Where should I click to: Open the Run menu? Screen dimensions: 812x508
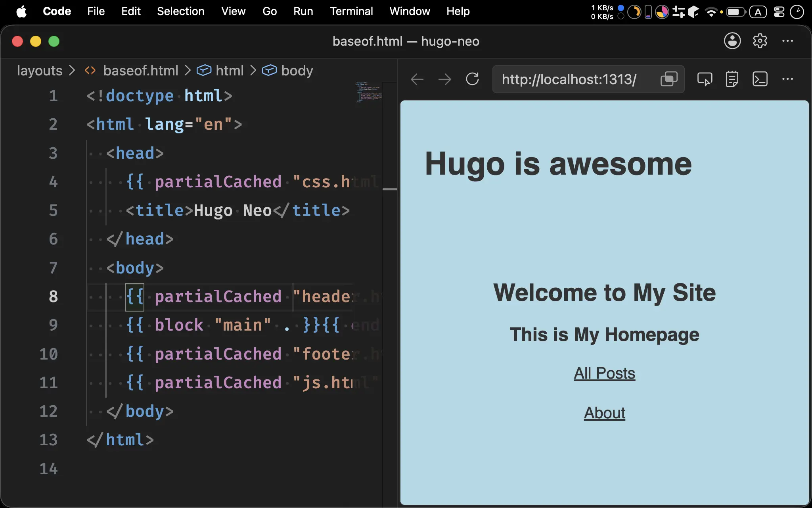tap(303, 12)
